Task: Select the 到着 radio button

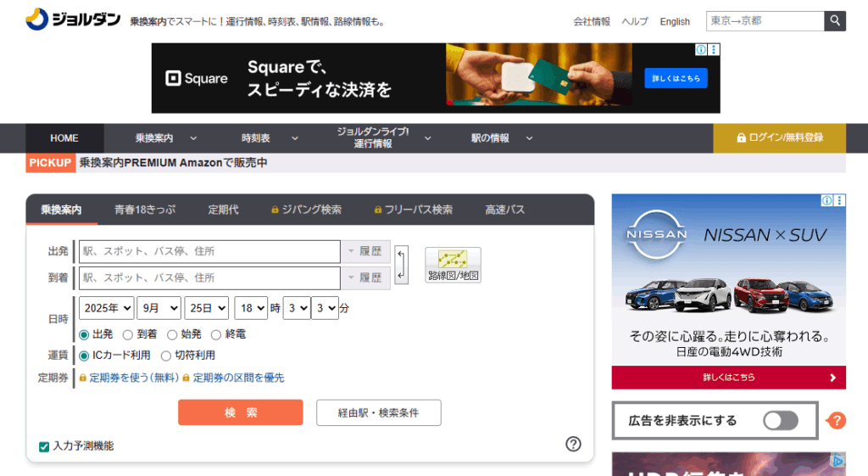Action: click(128, 334)
